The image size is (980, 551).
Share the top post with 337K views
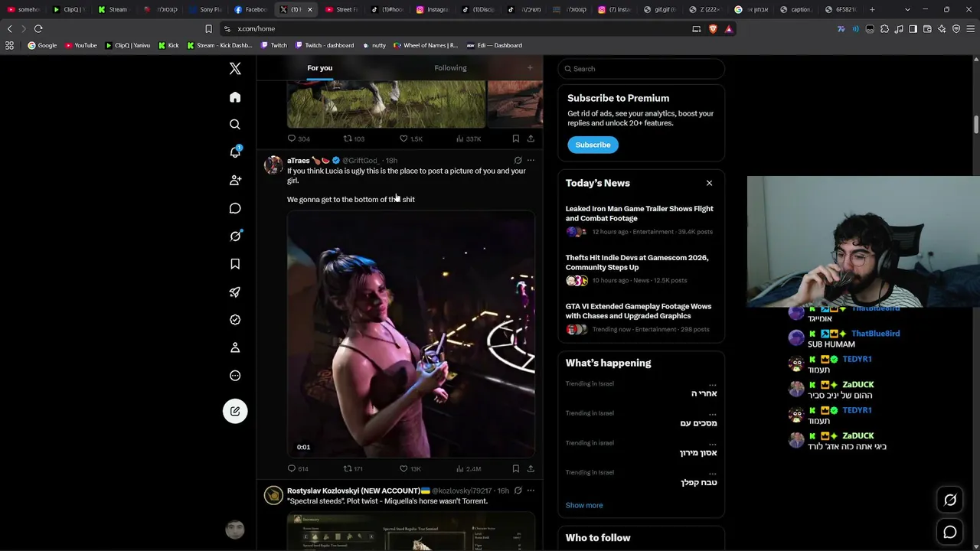click(531, 139)
